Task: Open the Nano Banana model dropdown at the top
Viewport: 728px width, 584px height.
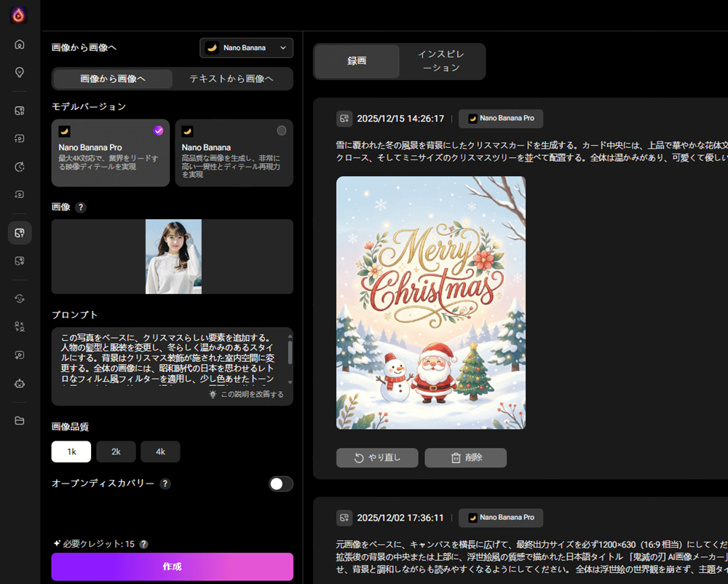Action: [x=246, y=47]
